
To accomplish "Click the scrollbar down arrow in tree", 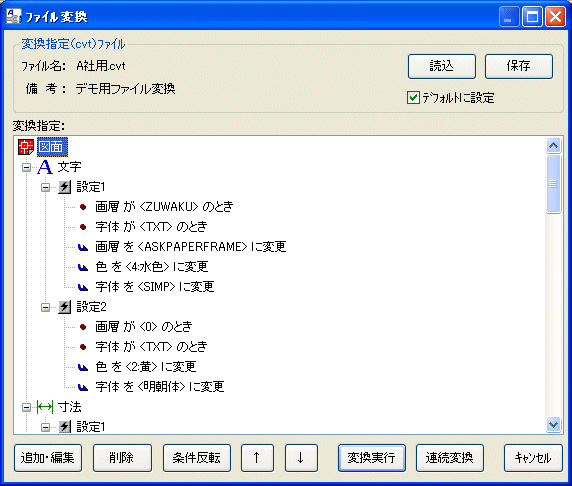I will [x=553, y=424].
